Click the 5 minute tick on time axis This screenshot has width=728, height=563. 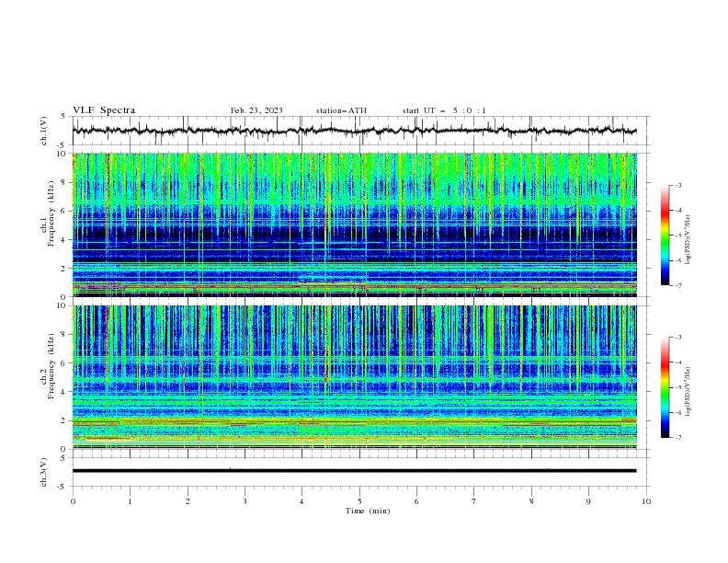(359, 501)
